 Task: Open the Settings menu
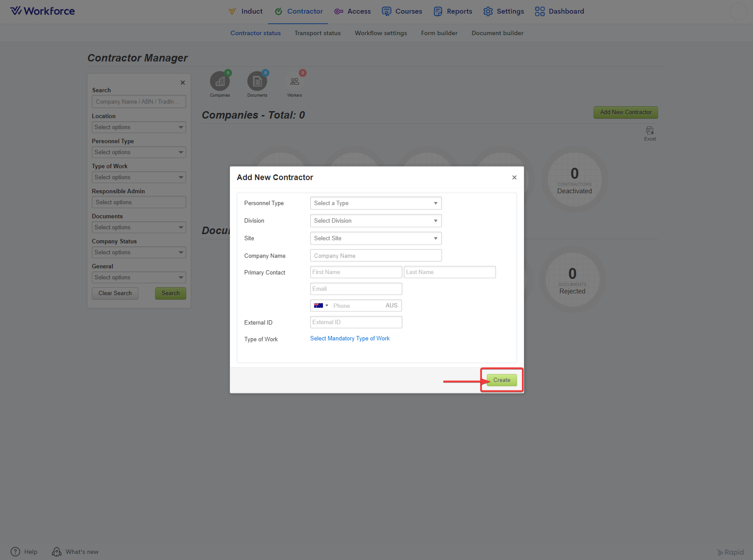(x=503, y=11)
